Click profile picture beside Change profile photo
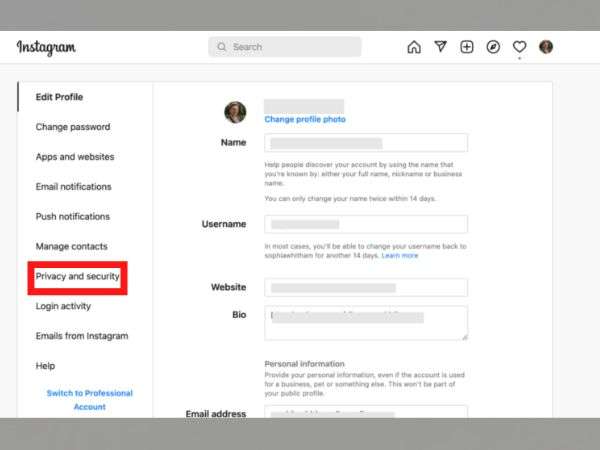 click(x=235, y=112)
